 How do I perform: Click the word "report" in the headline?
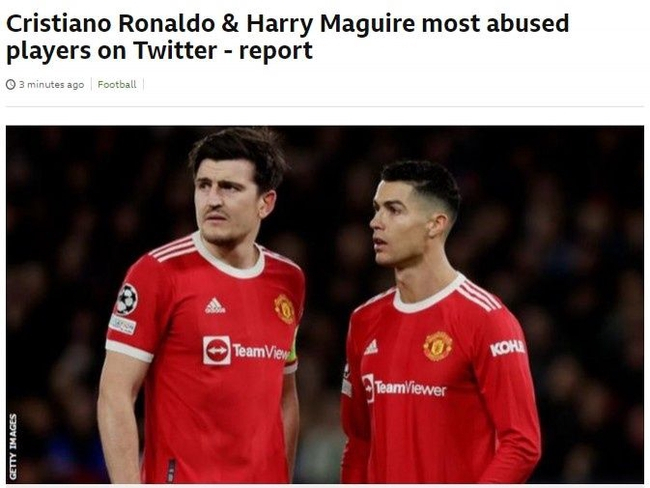pyautogui.click(x=276, y=51)
